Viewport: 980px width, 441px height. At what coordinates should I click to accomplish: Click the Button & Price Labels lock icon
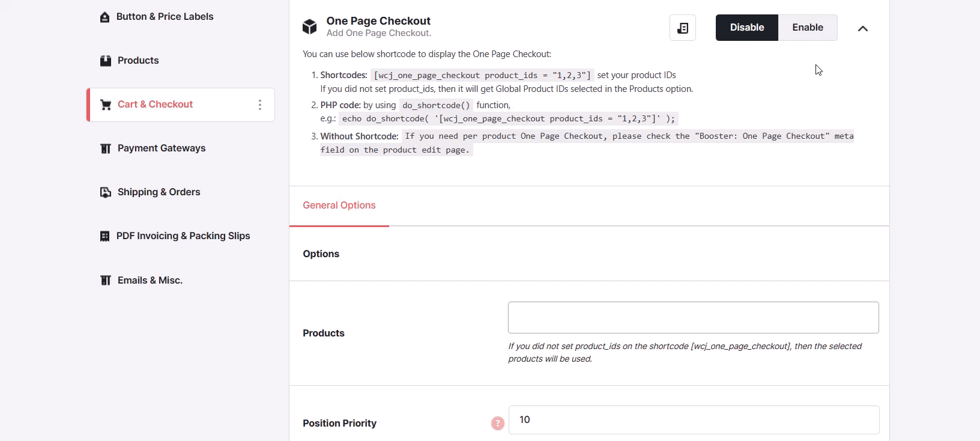pyautogui.click(x=104, y=17)
